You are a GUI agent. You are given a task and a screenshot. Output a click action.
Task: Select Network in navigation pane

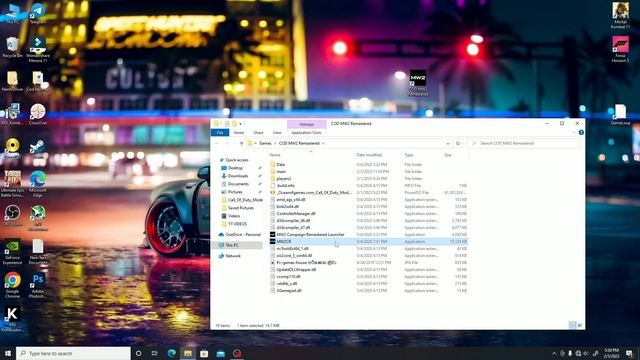tap(233, 256)
